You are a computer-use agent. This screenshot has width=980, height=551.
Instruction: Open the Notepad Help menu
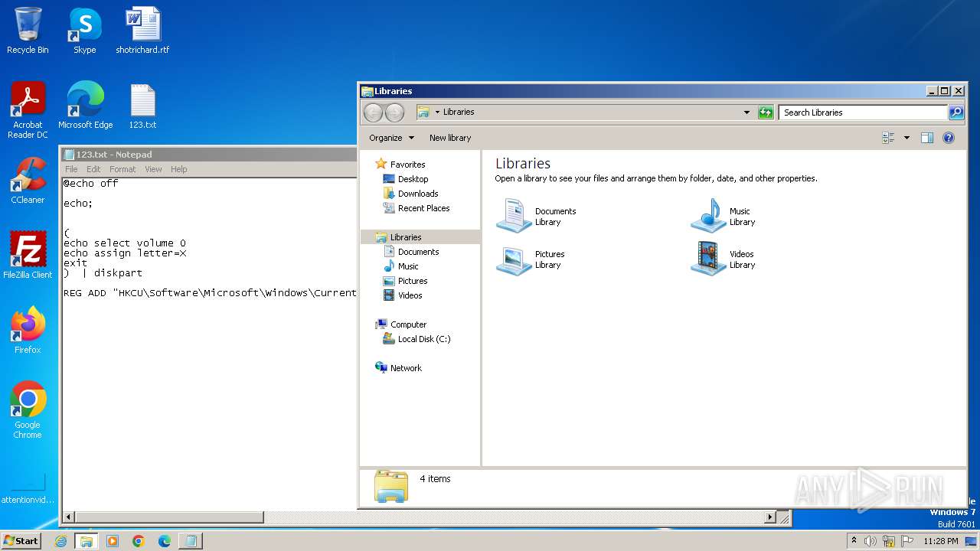(178, 169)
